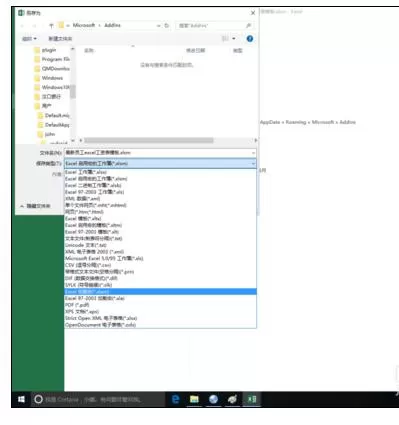Choose Excel 97-2003 template (*.xlt) format
Viewport: 399px width, 425px height.
coord(160,232)
